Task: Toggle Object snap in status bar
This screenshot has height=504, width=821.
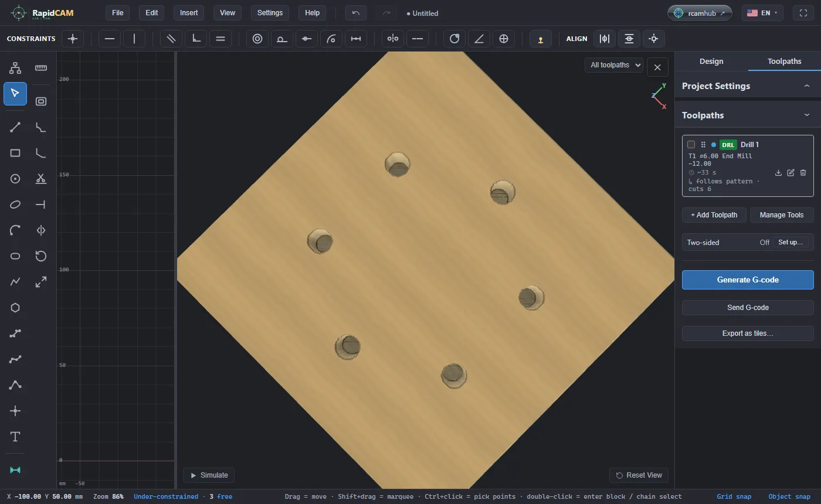Action: tap(789, 496)
